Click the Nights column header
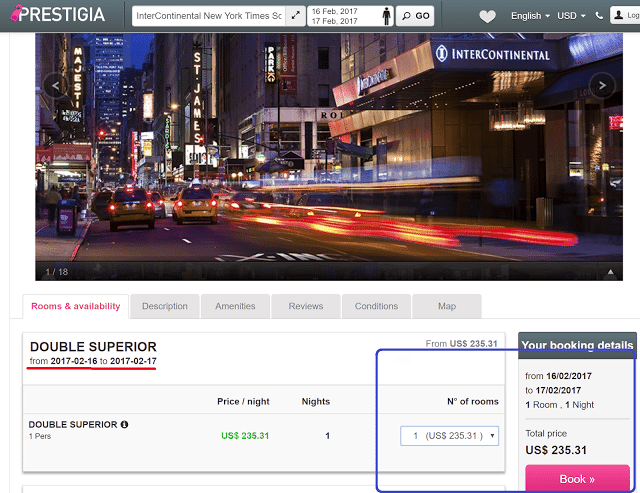The height and width of the screenshot is (493, 640). (316, 402)
